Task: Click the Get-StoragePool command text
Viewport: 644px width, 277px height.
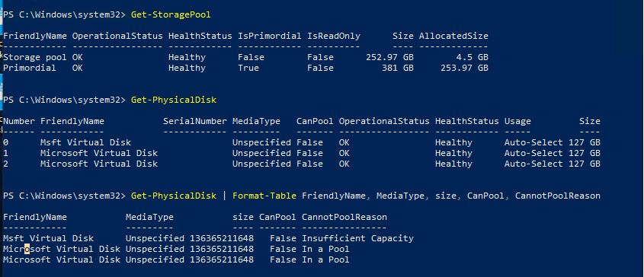Action: point(171,14)
